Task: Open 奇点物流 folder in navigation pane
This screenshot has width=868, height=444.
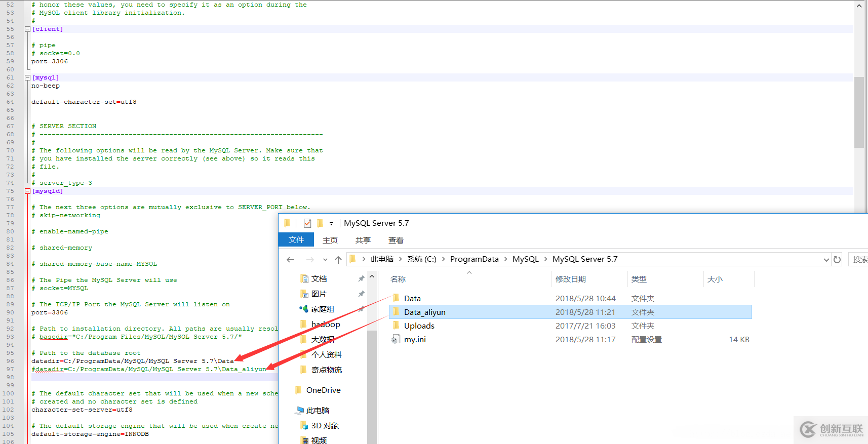Action: [327, 370]
